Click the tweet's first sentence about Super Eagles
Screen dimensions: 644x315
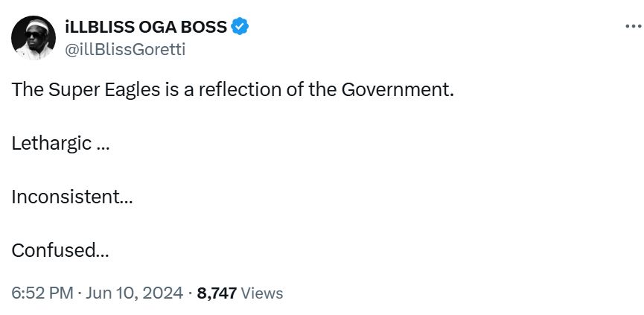click(232, 91)
